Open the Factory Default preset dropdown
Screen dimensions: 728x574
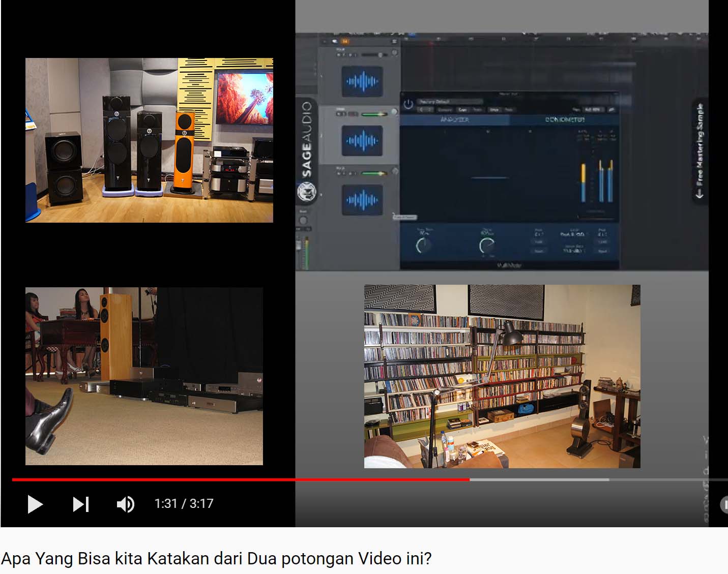[x=448, y=101]
